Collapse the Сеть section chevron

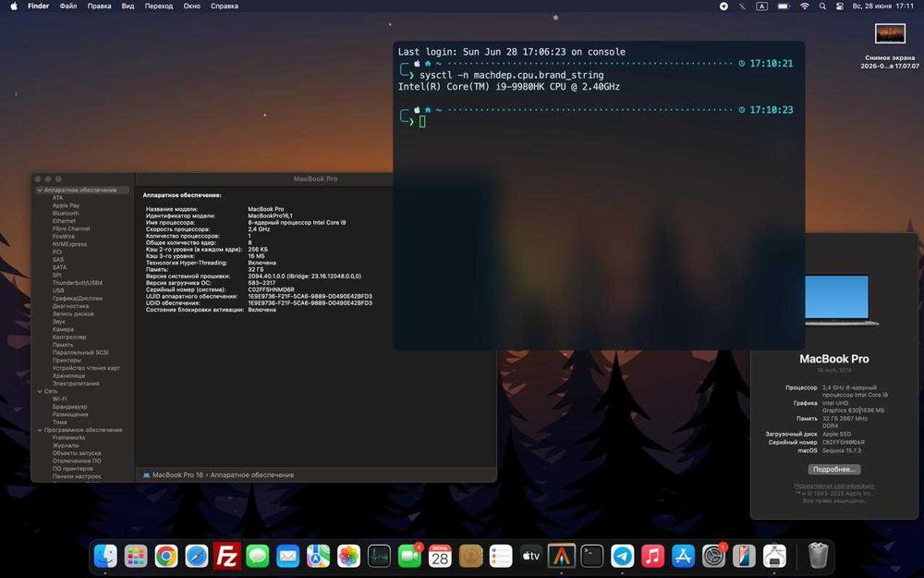(x=40, y=391)
